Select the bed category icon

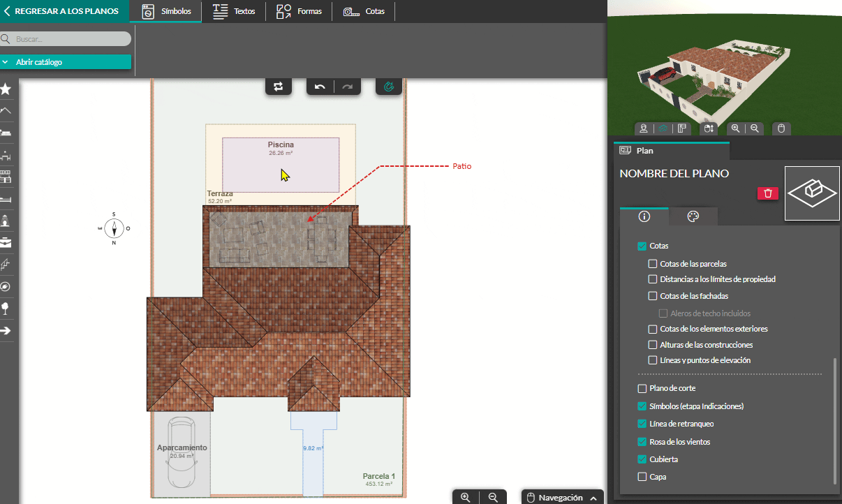pyautogui.click(x=6, y=199)
